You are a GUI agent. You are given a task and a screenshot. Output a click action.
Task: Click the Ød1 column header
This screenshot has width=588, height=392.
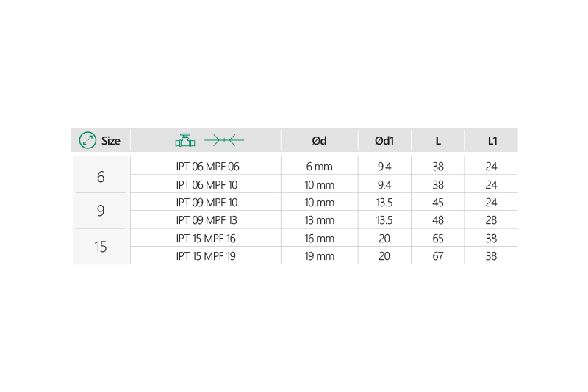pos(384,140)
